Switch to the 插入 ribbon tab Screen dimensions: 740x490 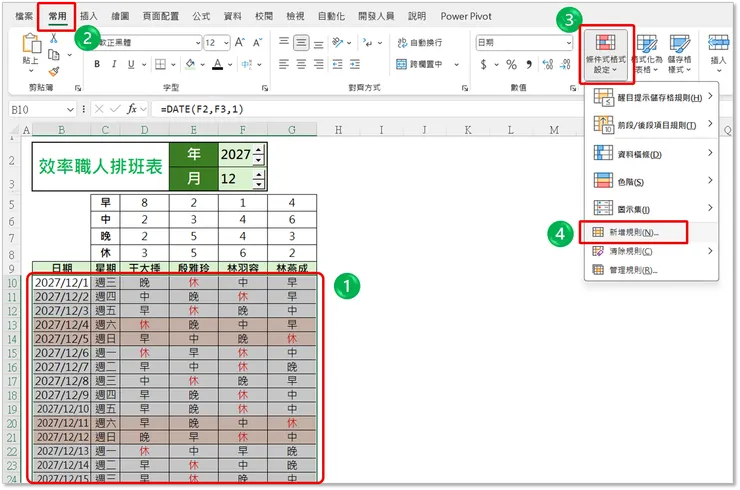tap(89, 16)
